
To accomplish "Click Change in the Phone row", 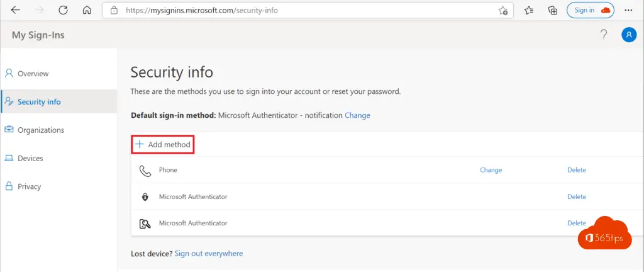I will click(x=491, y=170).
